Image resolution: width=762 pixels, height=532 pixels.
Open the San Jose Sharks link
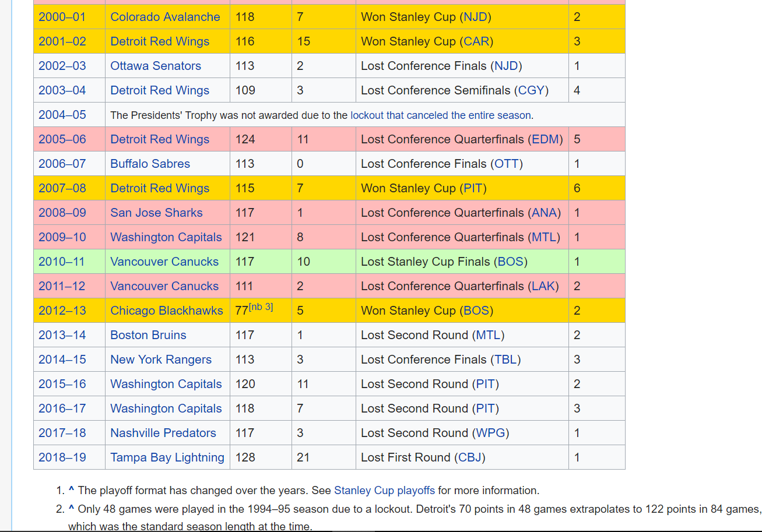click(156, 213)
